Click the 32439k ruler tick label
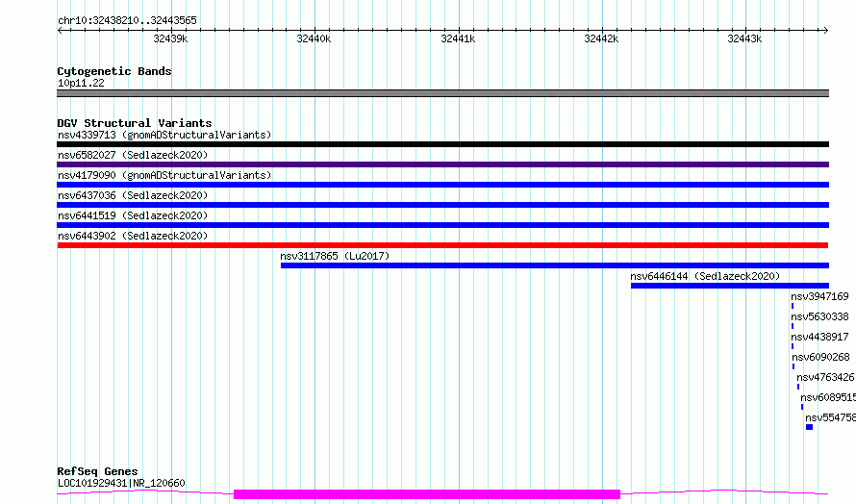 click(170, 38)
